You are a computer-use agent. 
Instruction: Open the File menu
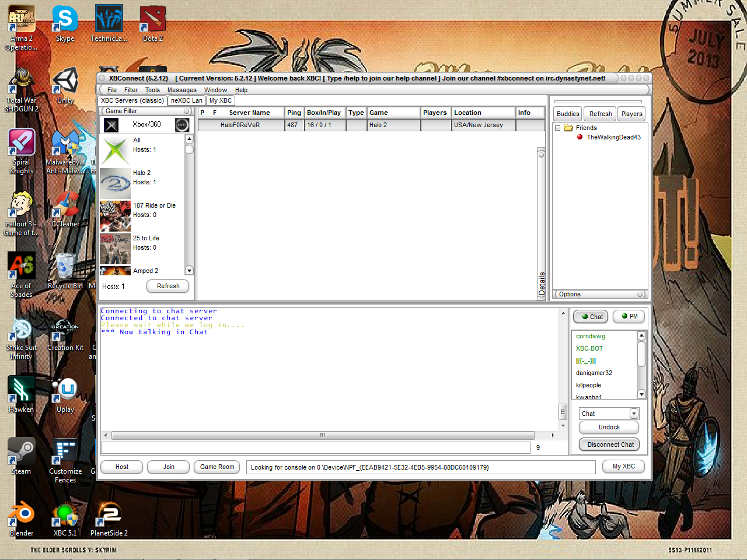112,90
